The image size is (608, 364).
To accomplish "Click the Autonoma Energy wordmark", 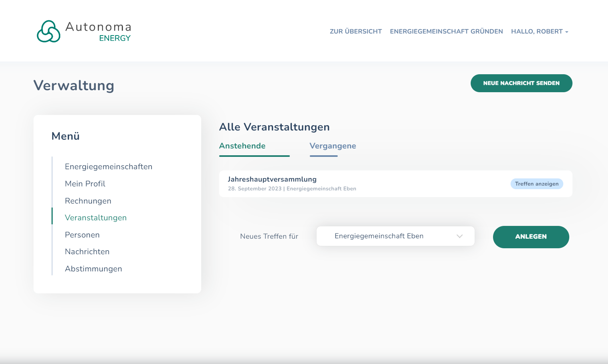I will (98, 31).
